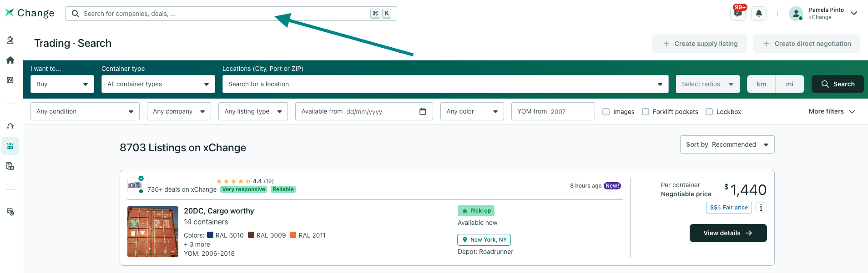
Task: Click the 730+ deals on xChange text
Action: click(x=182, y=189)
